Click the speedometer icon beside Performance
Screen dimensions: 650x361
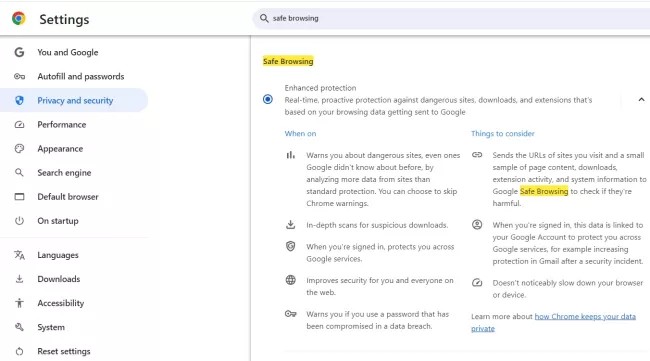point(19,124)
